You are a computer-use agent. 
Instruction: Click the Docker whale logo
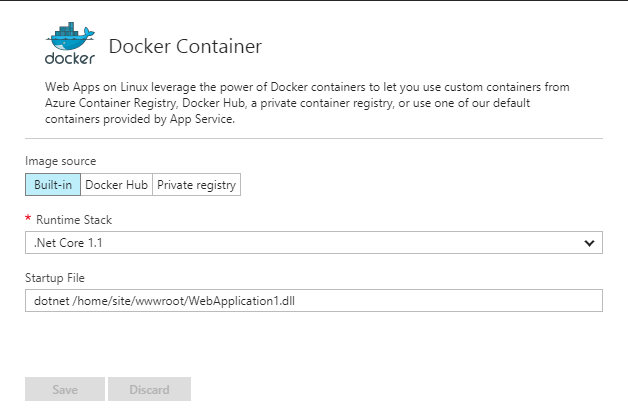pos(70,43)
